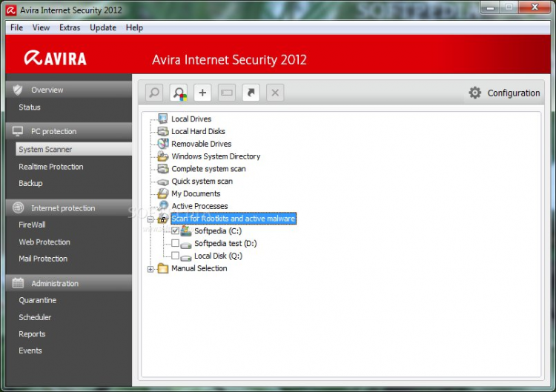Viewport: 556px width, 392px height.
Task: Select the Active Processes profile
Action: 199,206
